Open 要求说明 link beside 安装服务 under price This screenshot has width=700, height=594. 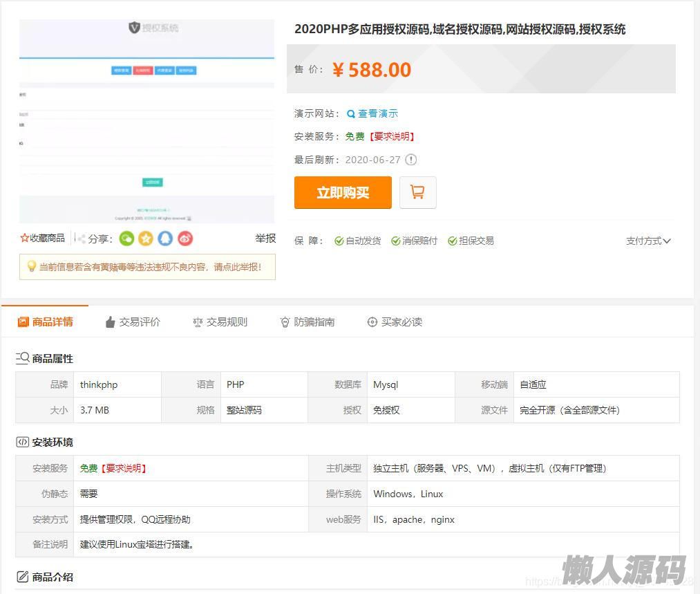click(392, 136)
